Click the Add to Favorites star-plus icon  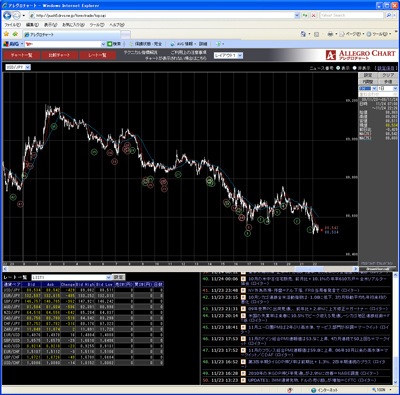pos(15,34)
